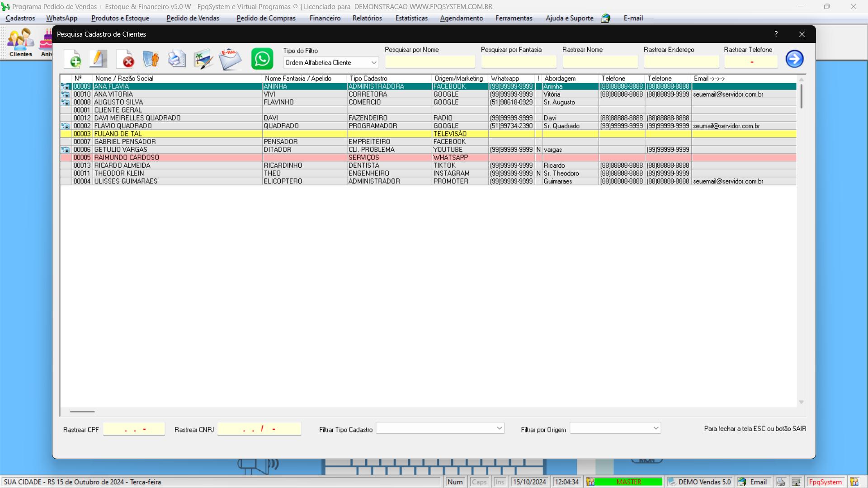Click the row icon beside ANA VITORIA
The image size is (868, 488).
tap(66, 94)
